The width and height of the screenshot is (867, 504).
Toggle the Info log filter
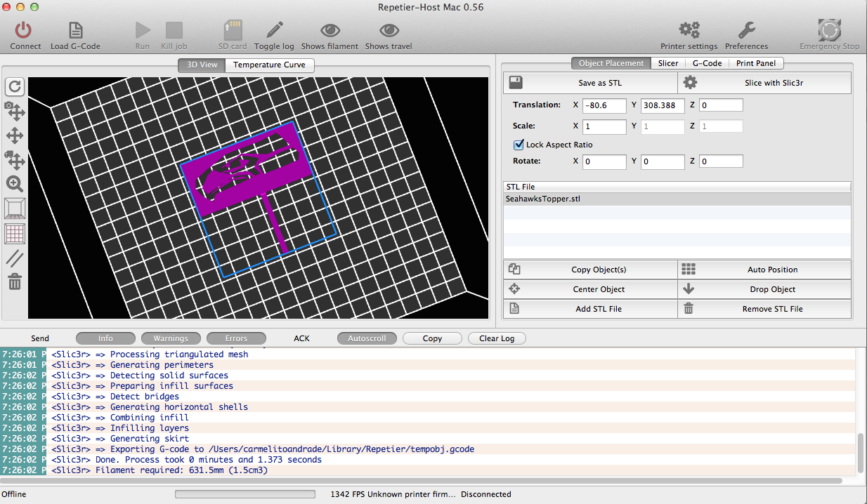[x=105, y=338]
